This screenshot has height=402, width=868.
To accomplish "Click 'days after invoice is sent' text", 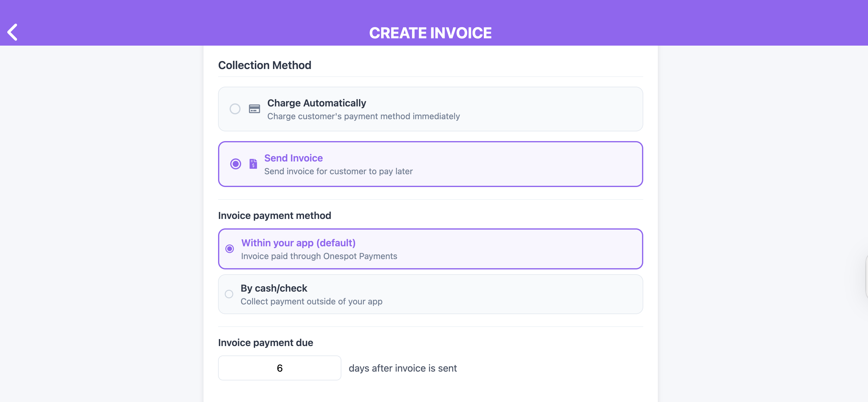I will pos(402,368).
